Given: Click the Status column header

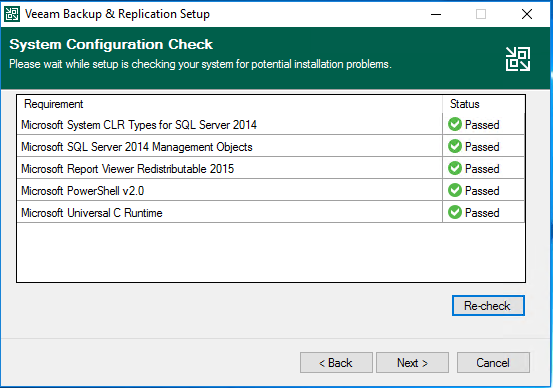Looking at the screenshot, I should (484, 104).
